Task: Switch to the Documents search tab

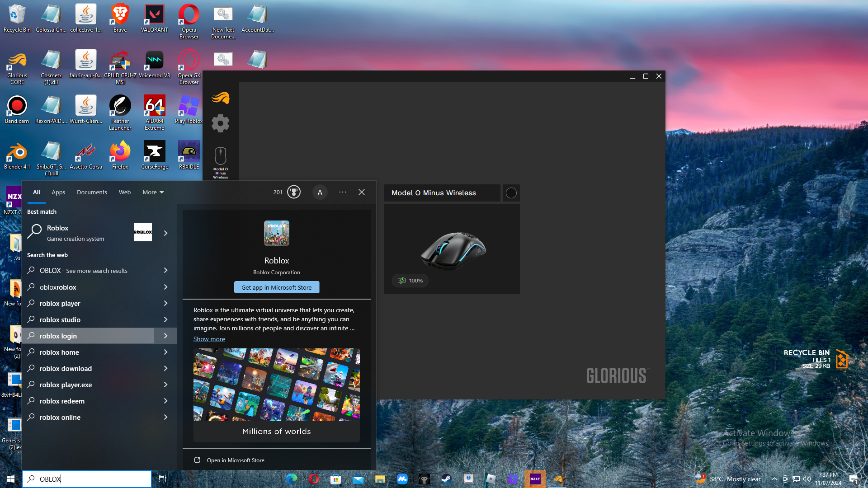Action: coord(92,192)
